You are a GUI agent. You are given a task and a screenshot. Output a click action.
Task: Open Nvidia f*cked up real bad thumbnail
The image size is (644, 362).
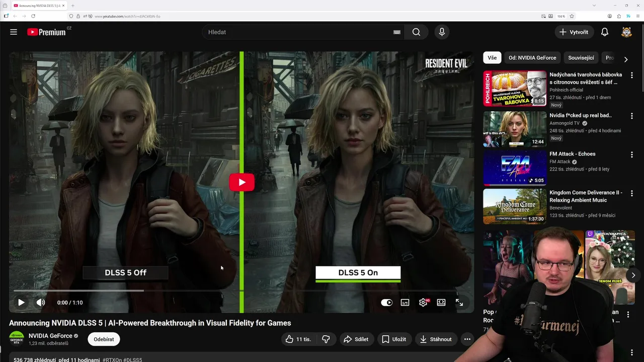[x=515, y=129]
